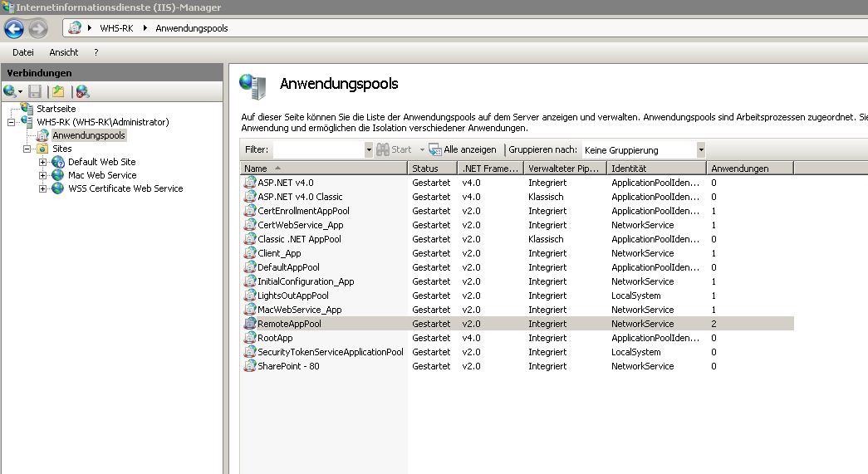The height and width of the screenshot is (474, 868).
Task: Open the connect globe dropdown arrow
Action: click(x=21, y=92)
